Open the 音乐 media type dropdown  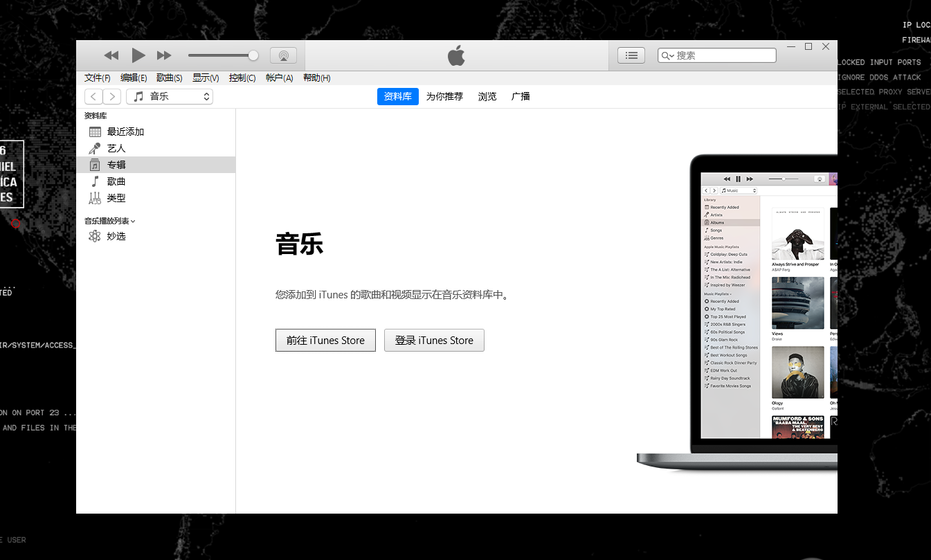point(169,96)
